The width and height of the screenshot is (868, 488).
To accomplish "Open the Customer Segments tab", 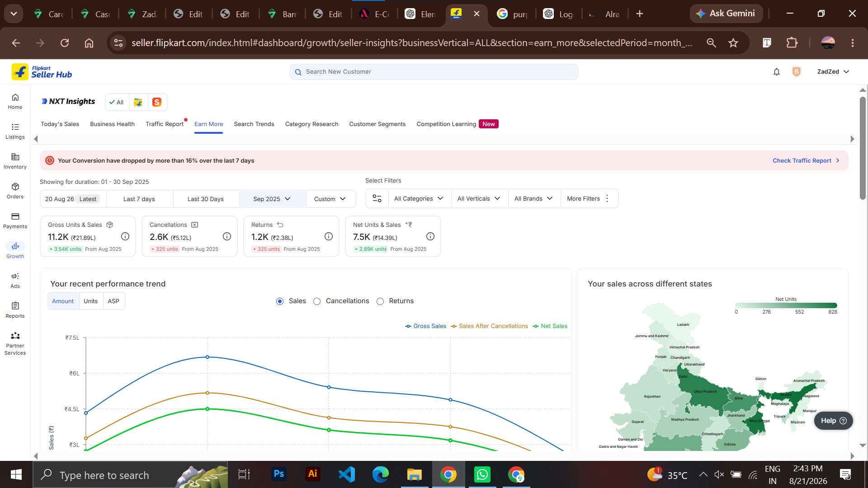I will click(x=377, y=124).
